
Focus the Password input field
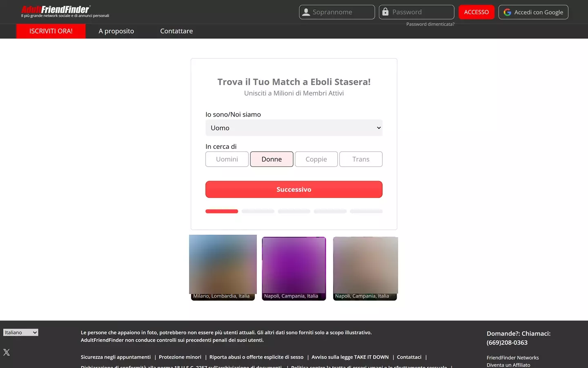pyautogui.click(x=416, y=12)
